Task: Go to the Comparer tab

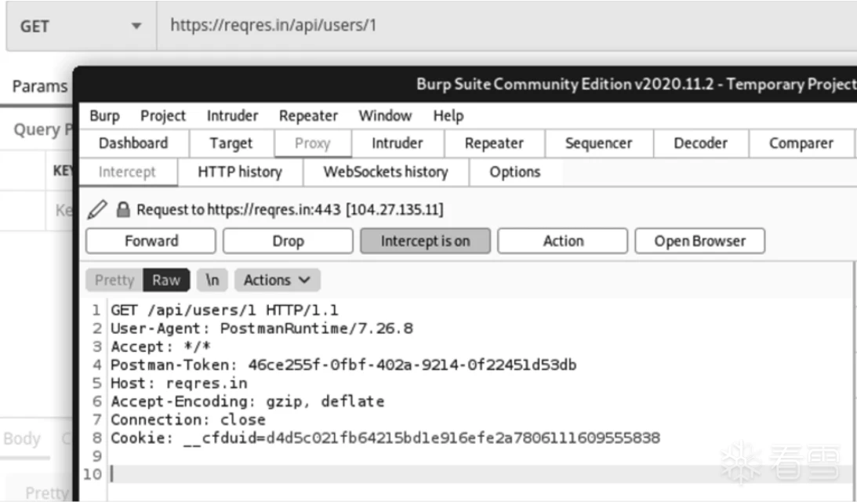Action: click(801, 143)
